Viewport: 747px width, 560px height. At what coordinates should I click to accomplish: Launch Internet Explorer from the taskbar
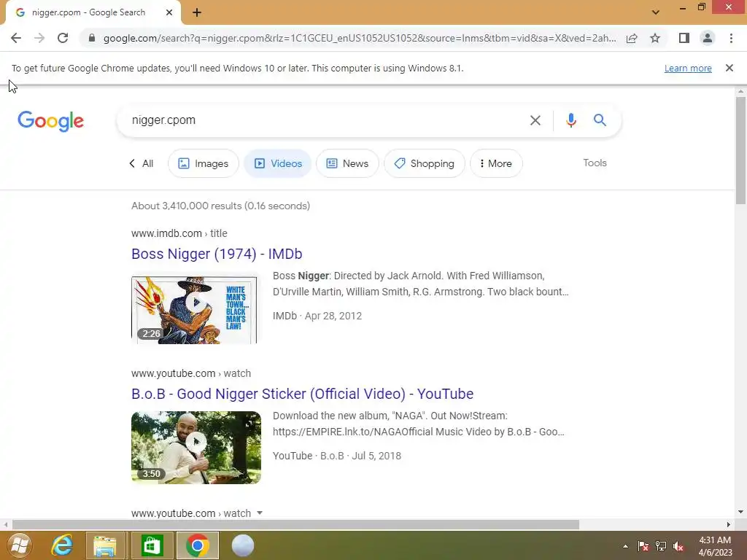tap(62, 545)
